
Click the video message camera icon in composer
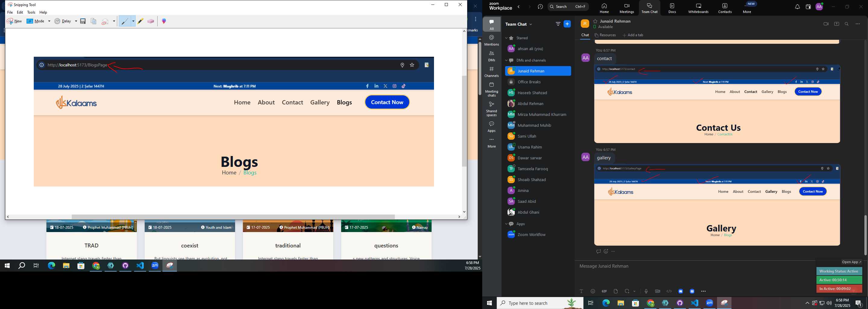coord(657,291)
